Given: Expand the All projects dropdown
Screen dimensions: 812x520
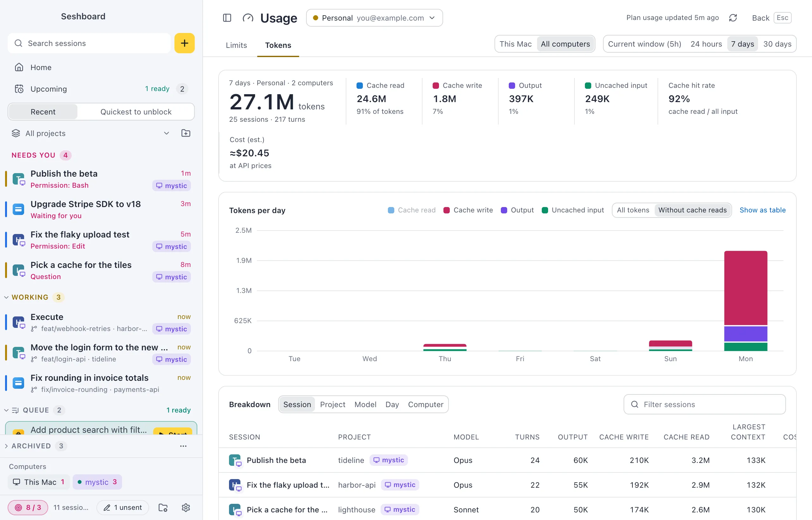Looking at the screenshot, I should pos(90,133).
